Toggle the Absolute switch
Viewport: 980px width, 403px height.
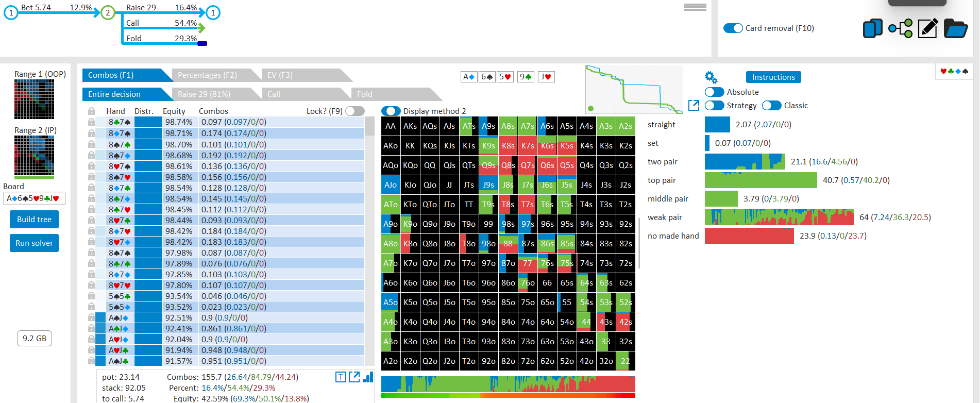[x=714, y=92]
